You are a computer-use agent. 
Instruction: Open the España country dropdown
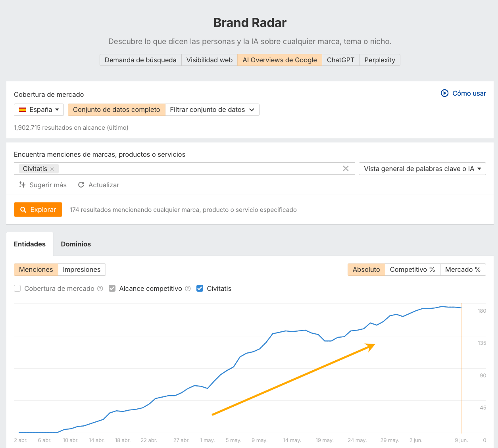[x=38, y=110]
